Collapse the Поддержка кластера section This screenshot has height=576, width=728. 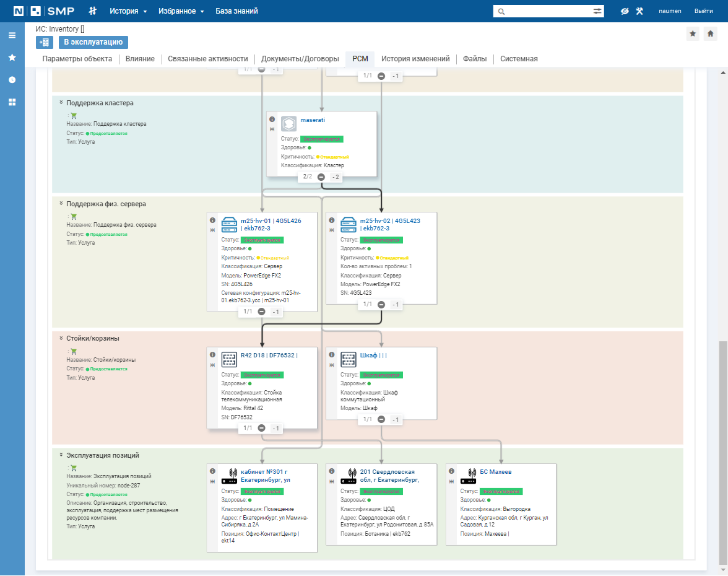pyautogui.click(x=61, y=103)
